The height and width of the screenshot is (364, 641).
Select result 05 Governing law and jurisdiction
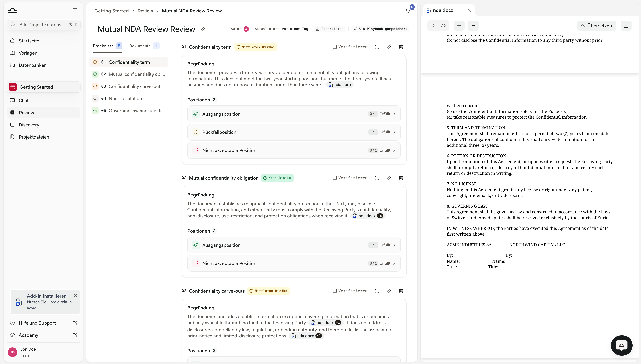pyautogui.click(x=129, y=111)
